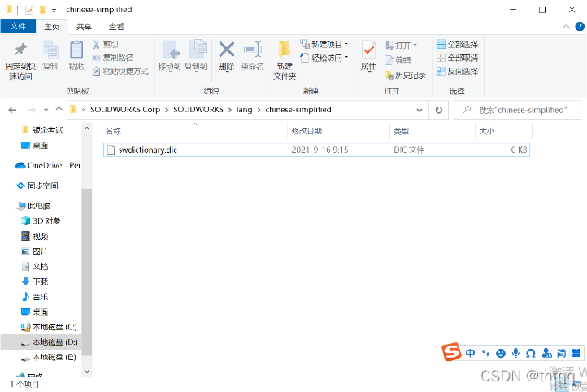Open Easy access (轻松访问) dropdown
The height and width of the screenshot is (392, 587).
(x=324, y=58)
